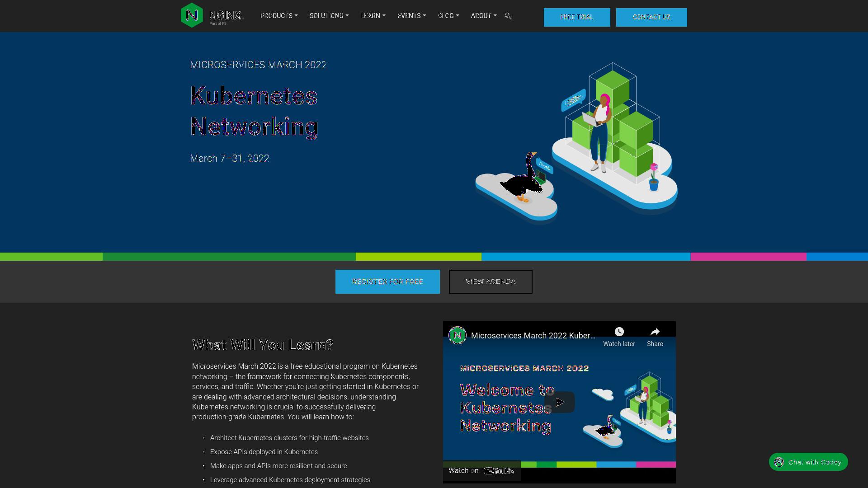Open Watch on YouTube link
868x488 pixels.
481,471
